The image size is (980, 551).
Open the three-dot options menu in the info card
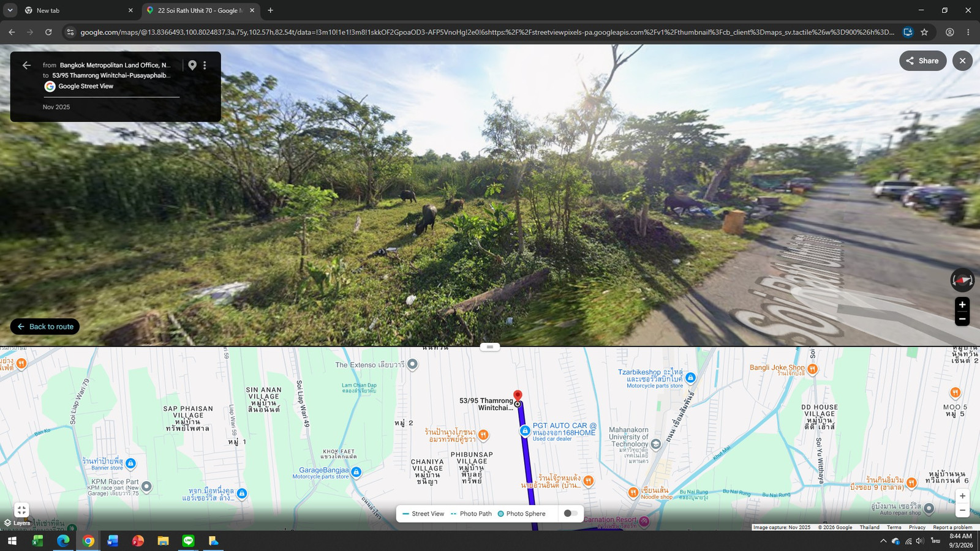(x=205, y=65)
